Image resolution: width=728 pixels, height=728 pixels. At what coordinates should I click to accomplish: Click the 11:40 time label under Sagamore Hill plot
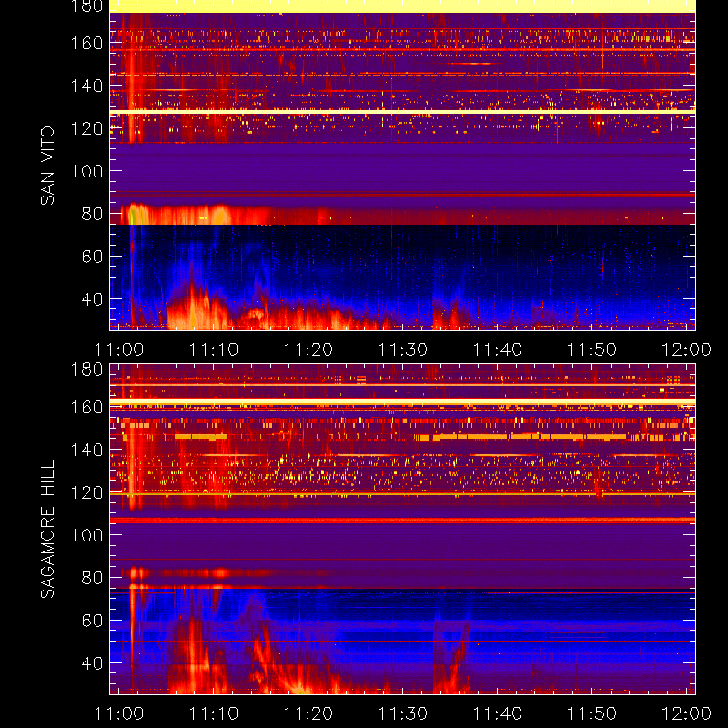[497, 713]
